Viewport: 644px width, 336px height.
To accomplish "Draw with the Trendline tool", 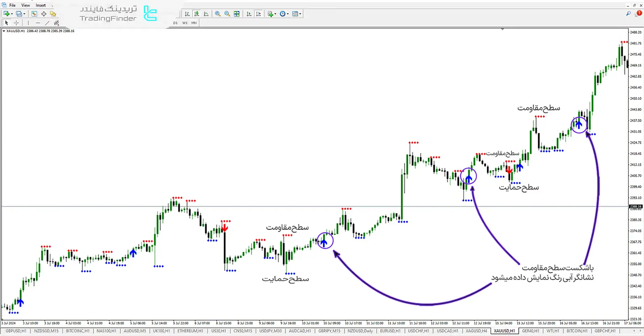I will click(47, 23).
